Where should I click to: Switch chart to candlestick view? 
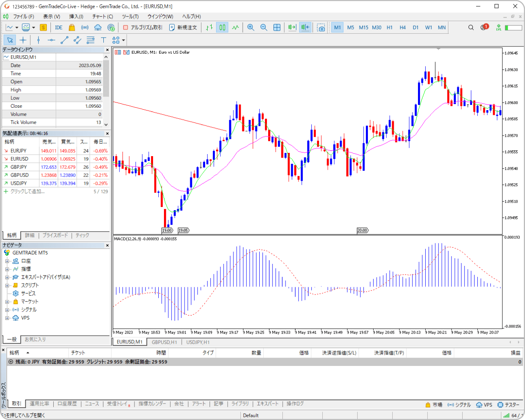[222, 27]
